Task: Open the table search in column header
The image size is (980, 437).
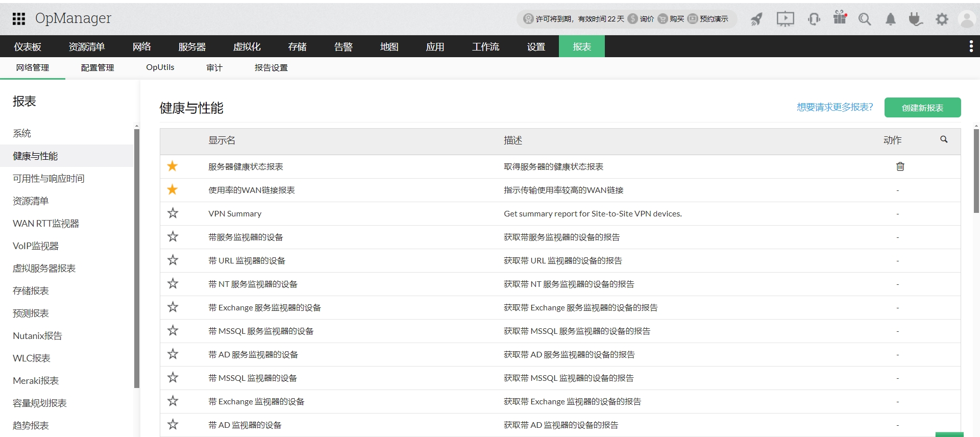Action: coord(944,139)
